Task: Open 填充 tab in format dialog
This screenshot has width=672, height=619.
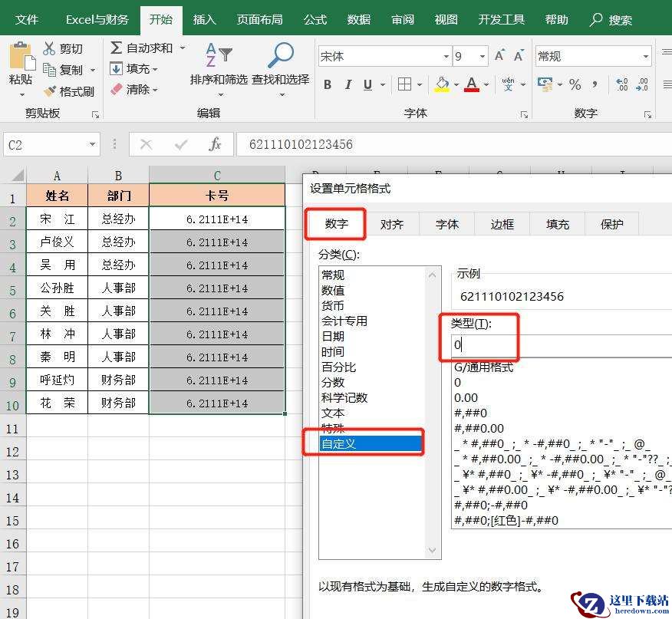Action: pos(557,224)
